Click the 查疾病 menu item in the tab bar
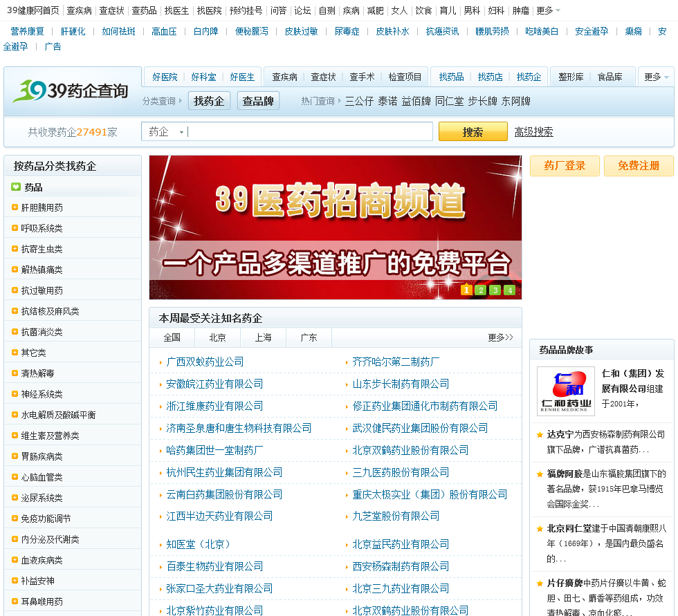 pos(284,77)
